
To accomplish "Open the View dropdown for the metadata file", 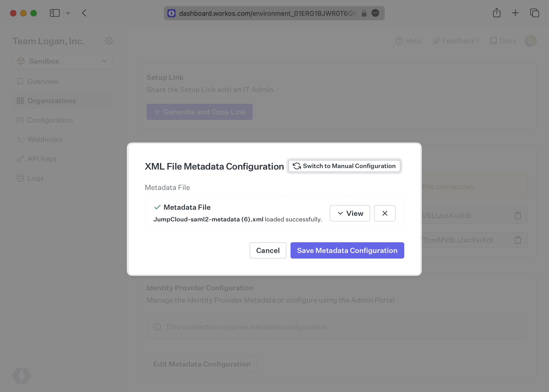I will [350, 213].
